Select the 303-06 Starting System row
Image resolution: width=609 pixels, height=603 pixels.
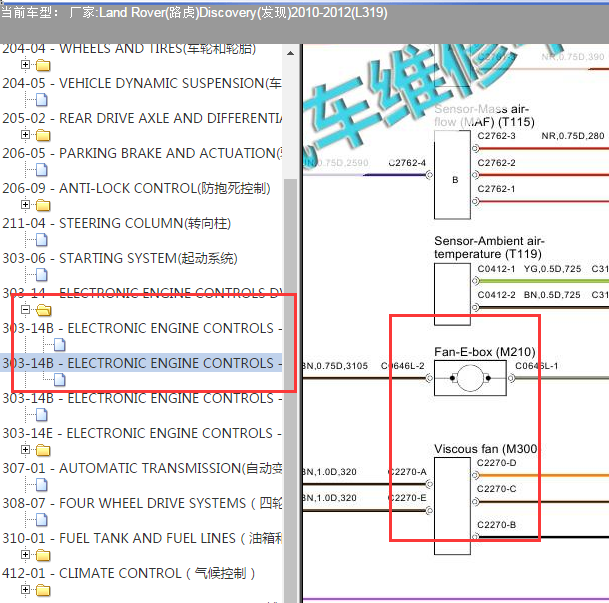point(120,258)
